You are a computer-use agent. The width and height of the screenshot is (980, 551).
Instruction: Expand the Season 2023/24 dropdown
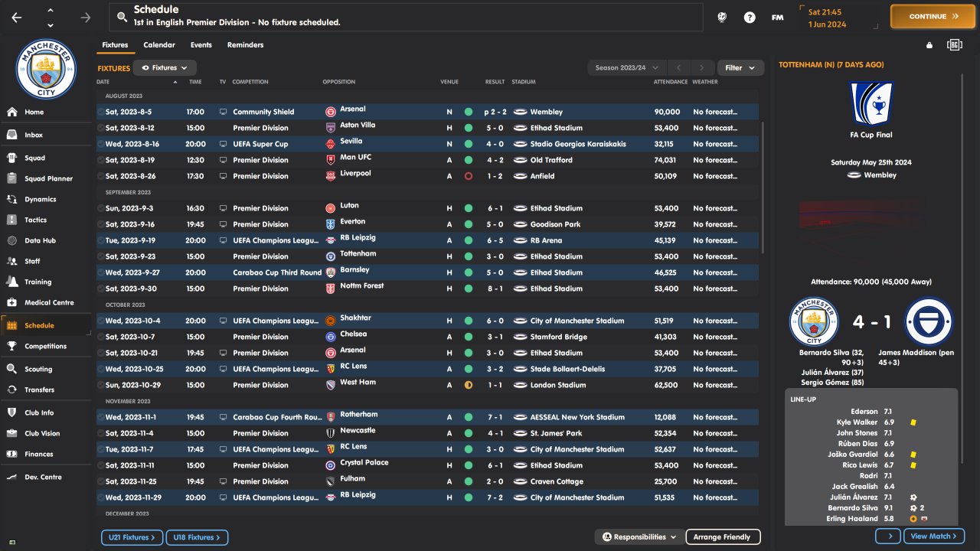click(x=626, y=68)
